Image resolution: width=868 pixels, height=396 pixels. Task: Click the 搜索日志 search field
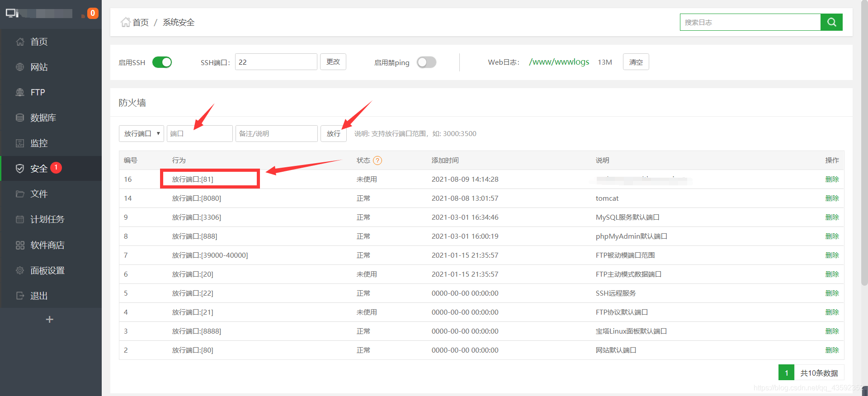click(x=750, y=22)
